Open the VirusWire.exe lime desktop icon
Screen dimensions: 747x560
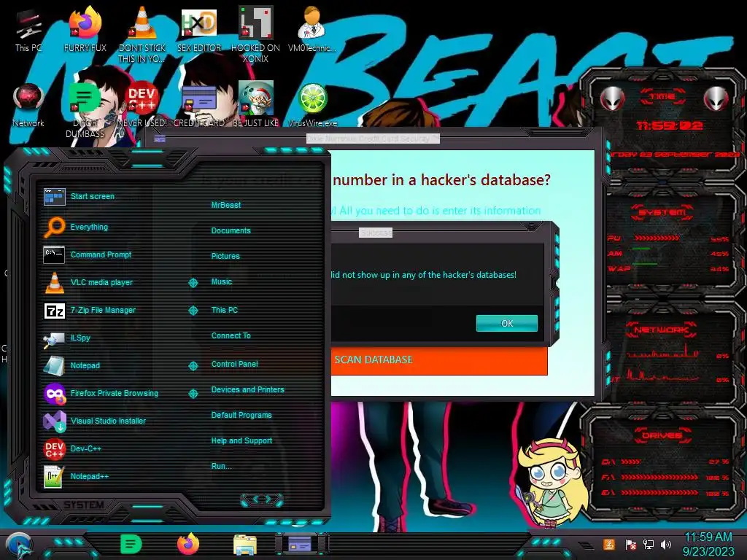[312, 106]
